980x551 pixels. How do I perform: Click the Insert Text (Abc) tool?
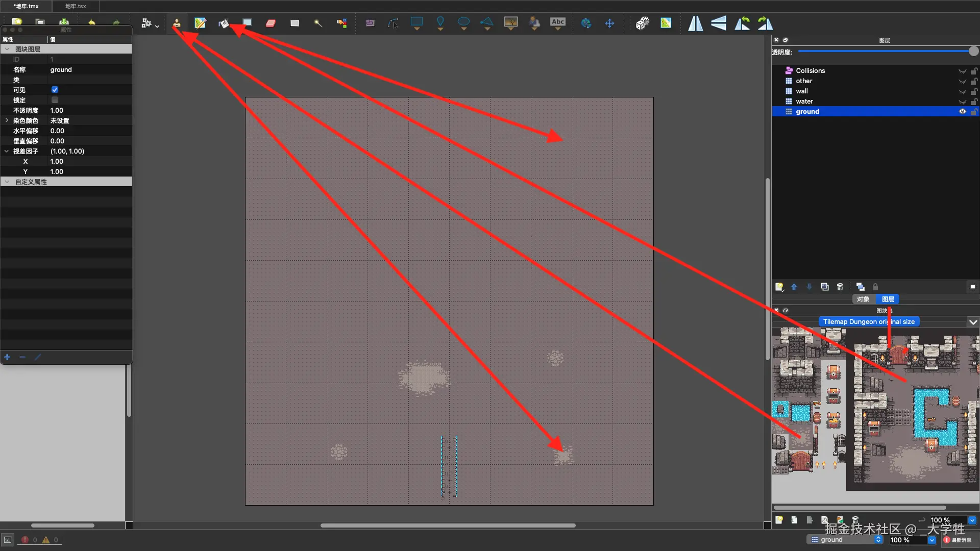pos(557,22)
